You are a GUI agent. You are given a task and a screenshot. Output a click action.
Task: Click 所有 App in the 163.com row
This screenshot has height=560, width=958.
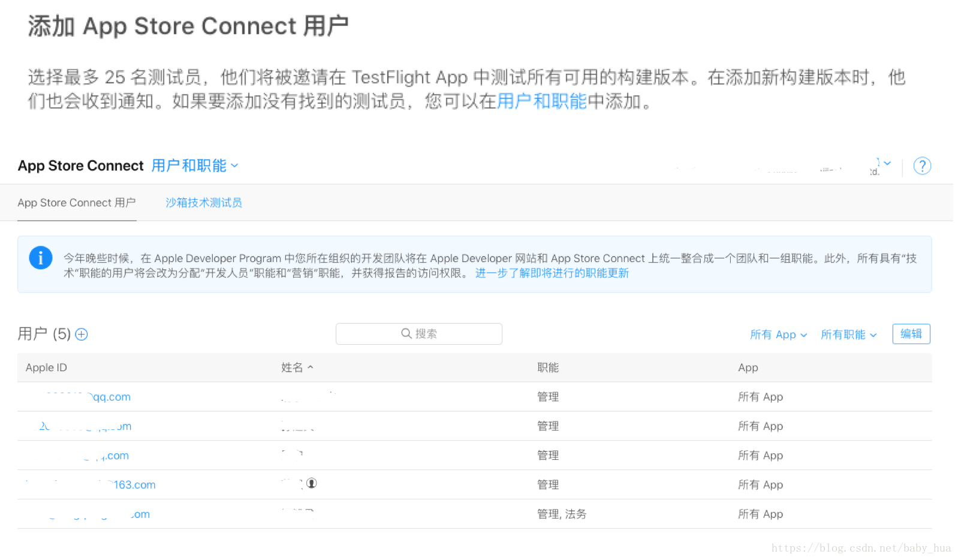(x=761, y=484)
